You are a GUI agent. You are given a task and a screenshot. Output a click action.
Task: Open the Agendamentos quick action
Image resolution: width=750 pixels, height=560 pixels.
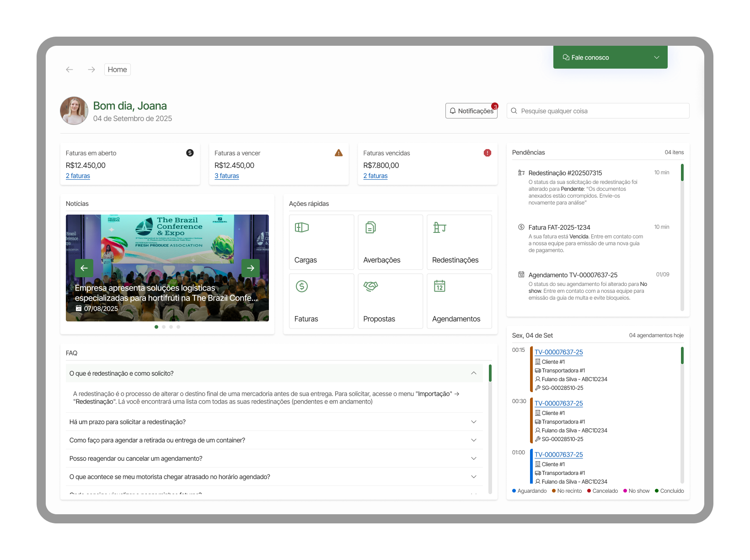pyautogui.click(x=459, y=301)
